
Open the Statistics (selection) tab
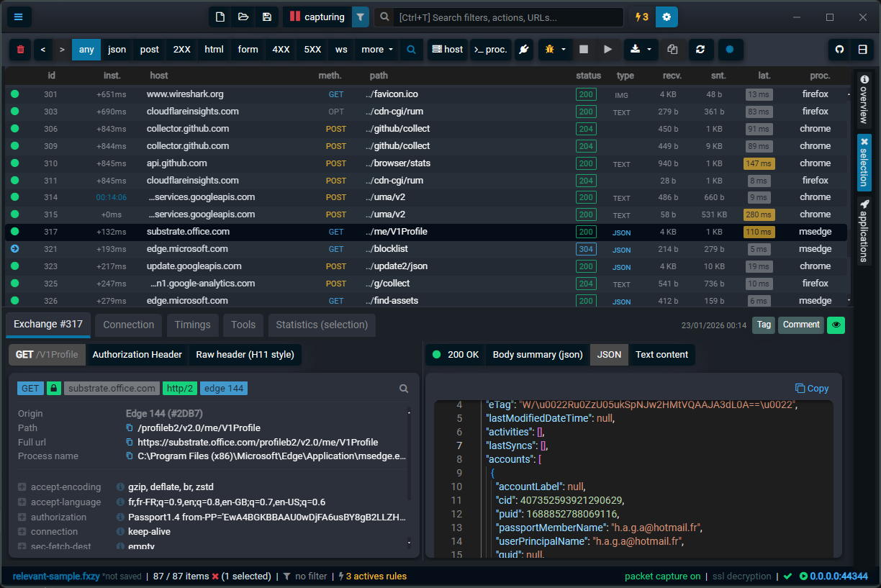click(322, 325)
